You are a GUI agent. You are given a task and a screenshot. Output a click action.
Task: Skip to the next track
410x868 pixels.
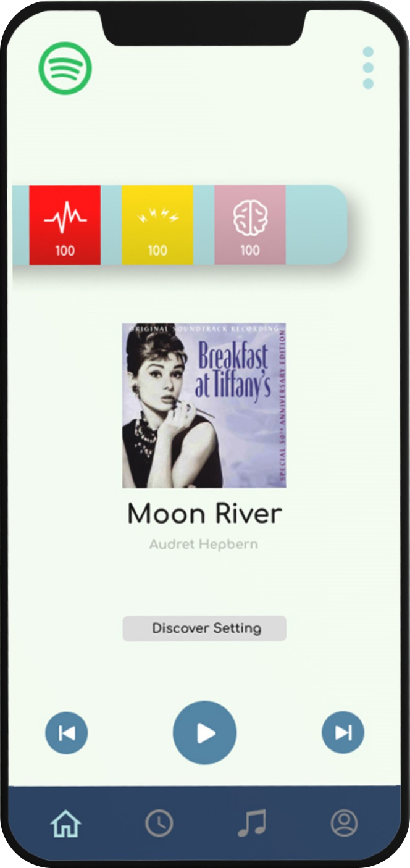[x=343, y=733]
